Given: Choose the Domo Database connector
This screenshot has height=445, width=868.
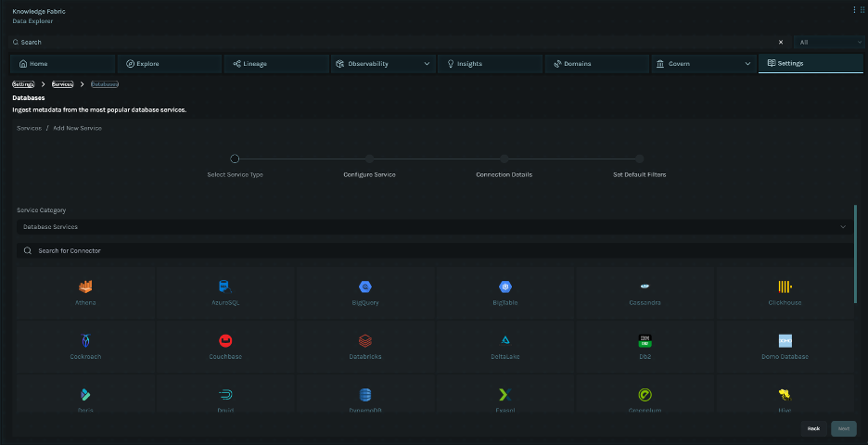Looking at the screenshot, I should tap(785, 340).
